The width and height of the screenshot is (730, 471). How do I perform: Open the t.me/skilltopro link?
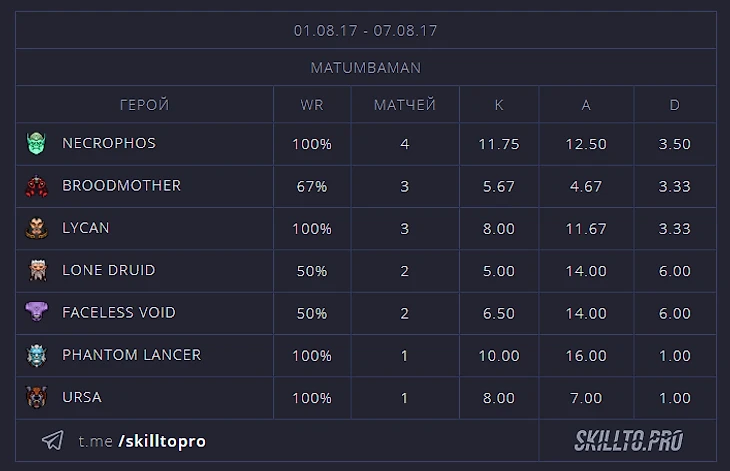click(x=142, y=441)
